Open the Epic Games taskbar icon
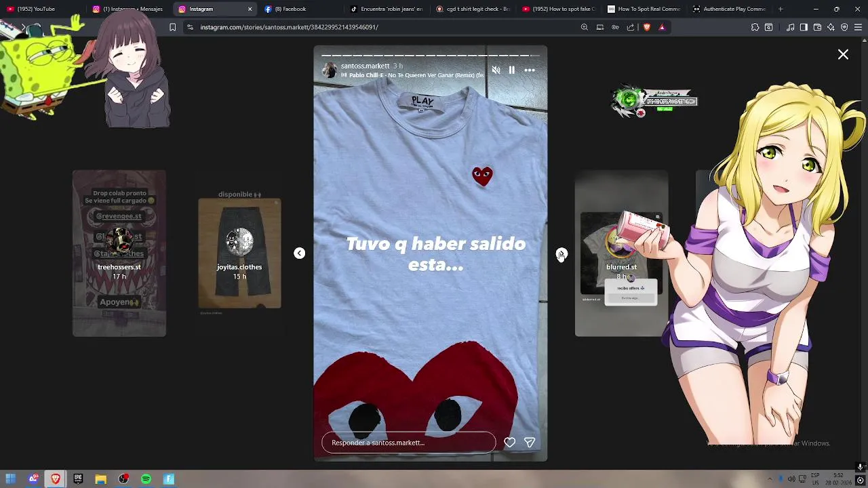The width and height of the screenshot is (868, 488). (78, 479)
